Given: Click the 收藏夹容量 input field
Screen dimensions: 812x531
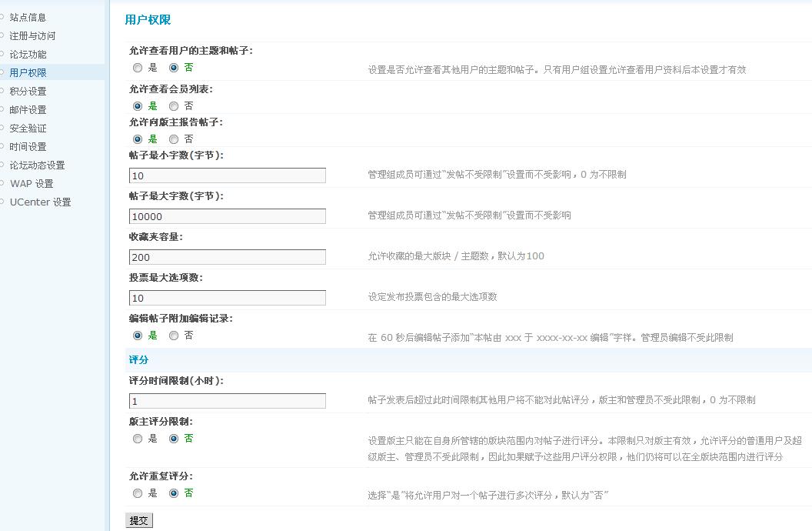Looking at the screenshot, I should [x=228, y=257].
